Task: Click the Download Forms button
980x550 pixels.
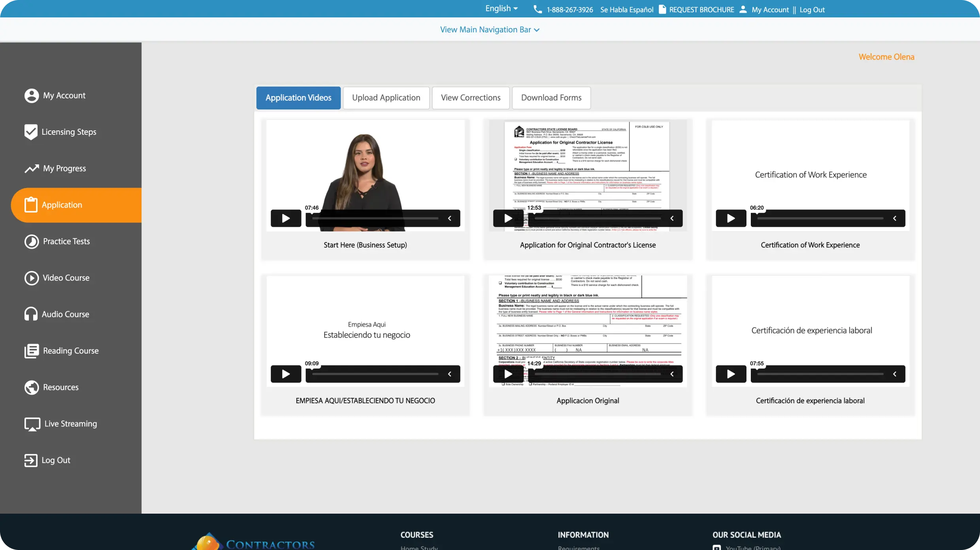Action: [551, 98]
